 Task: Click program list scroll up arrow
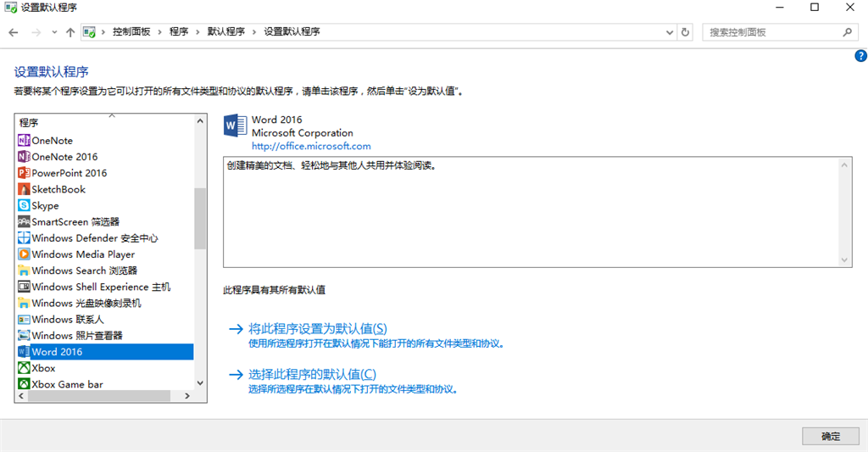click(200, 120)
